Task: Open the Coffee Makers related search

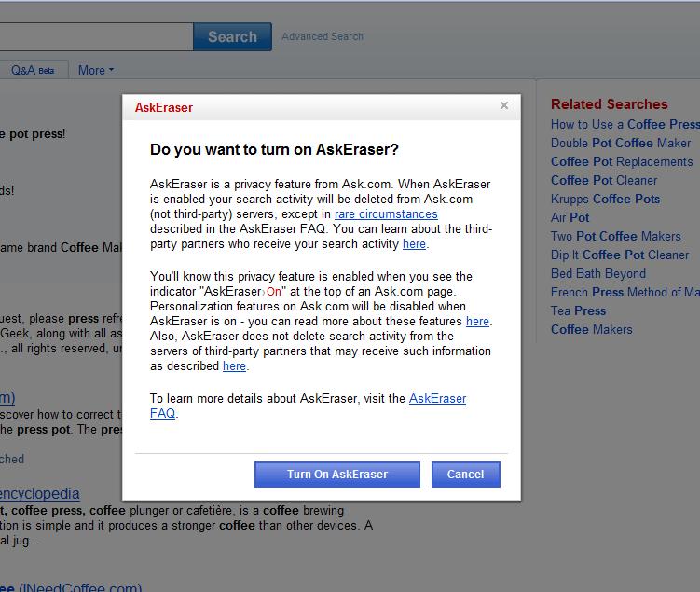Action: [591, 329]
